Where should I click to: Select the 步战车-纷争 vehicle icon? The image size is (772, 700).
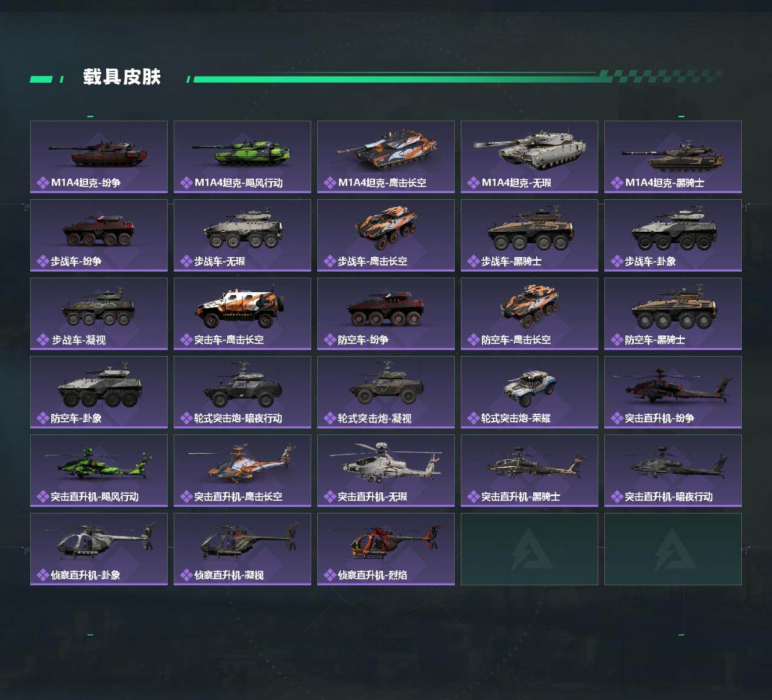[x=99, y=231]
